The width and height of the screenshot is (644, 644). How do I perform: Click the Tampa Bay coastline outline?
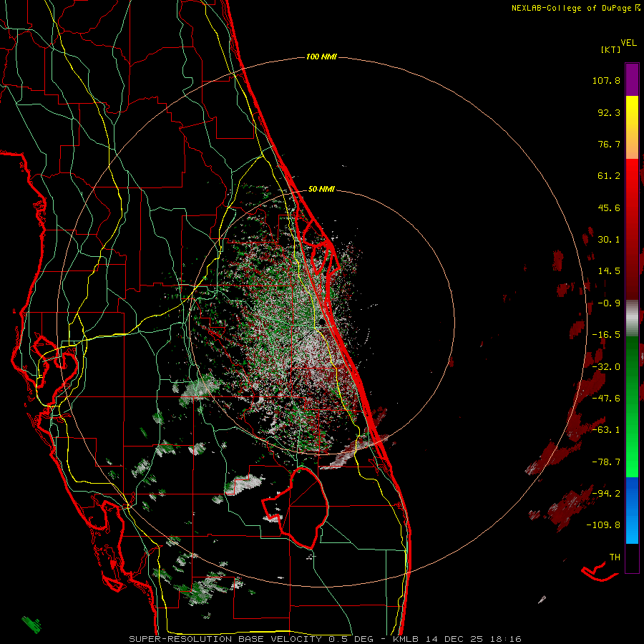57,361
